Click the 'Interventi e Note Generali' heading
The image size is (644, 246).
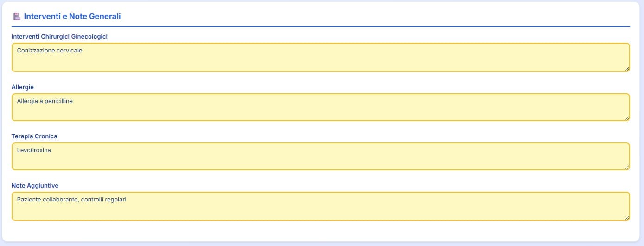72,16
